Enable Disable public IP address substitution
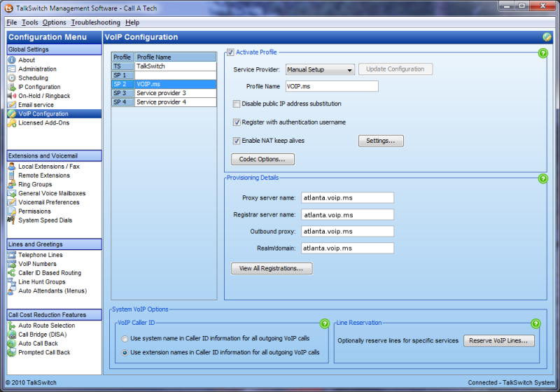 coord(237,104)
